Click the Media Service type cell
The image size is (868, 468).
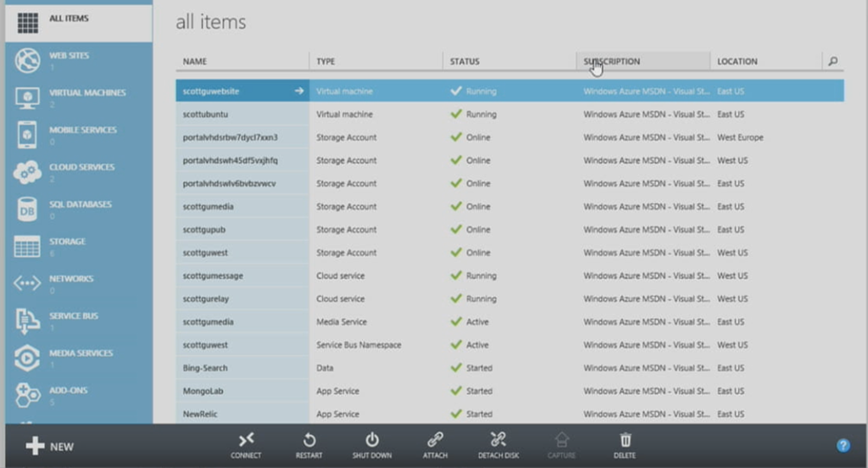(342, 322)
